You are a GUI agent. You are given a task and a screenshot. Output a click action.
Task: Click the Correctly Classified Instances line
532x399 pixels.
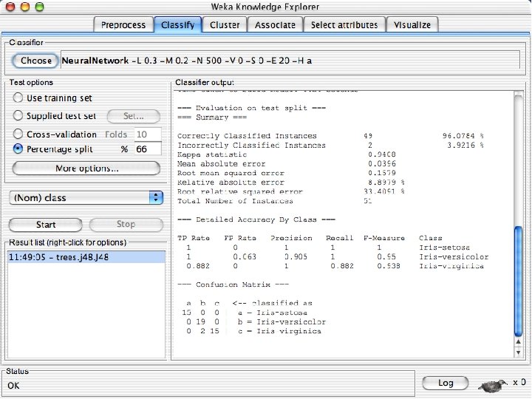330,136
